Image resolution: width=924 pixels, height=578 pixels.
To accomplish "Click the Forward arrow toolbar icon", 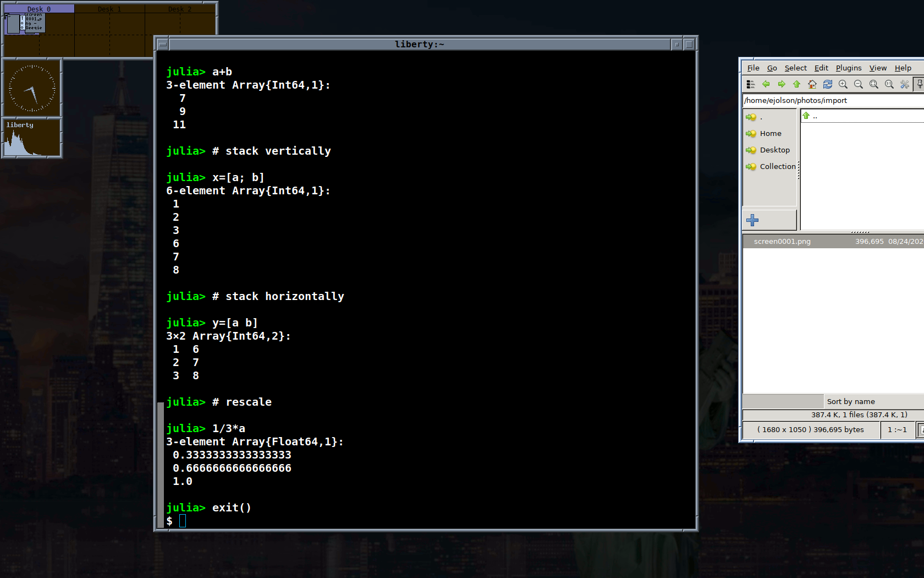I will [781, 84].
